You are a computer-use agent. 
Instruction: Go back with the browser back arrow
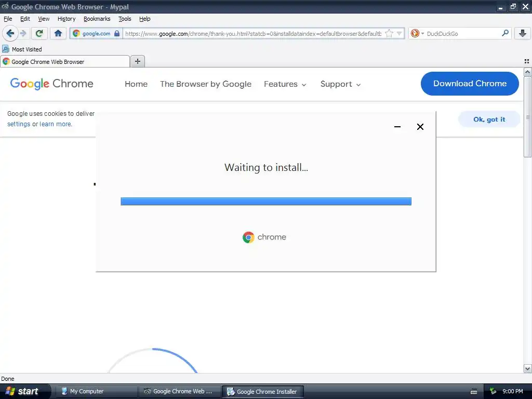click(x=10, y=34)
